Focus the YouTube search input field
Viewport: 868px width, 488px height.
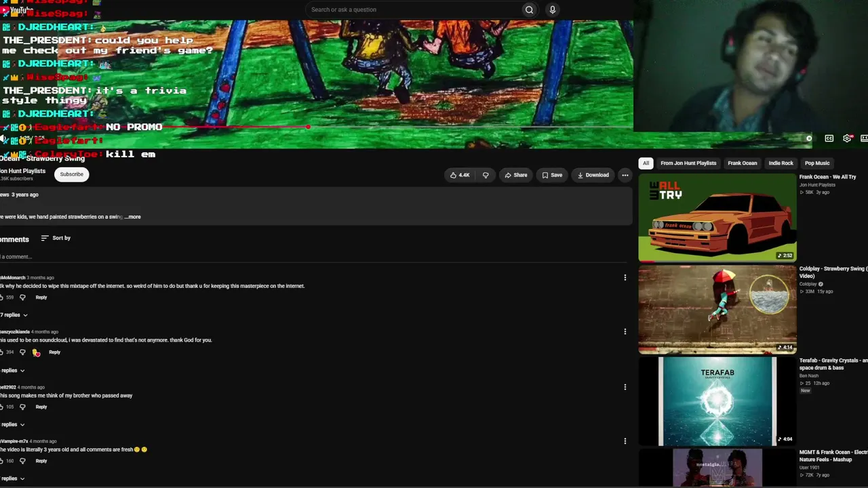point(413,9)
